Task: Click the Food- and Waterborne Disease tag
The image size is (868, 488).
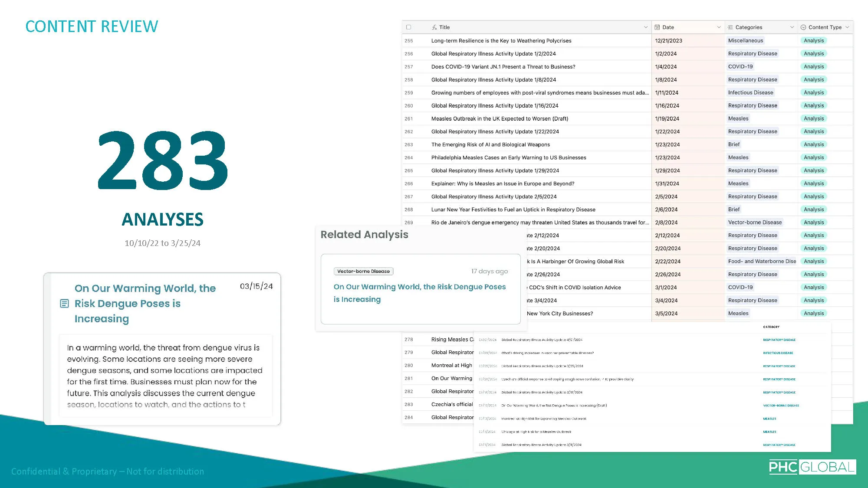Action: coord(762,262)
